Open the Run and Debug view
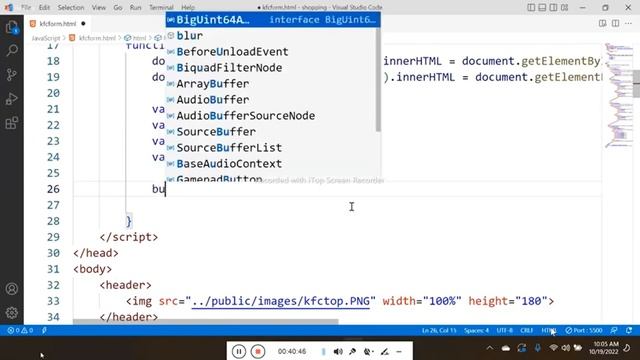Screen dimensions: 640x360 pos(12,99)
